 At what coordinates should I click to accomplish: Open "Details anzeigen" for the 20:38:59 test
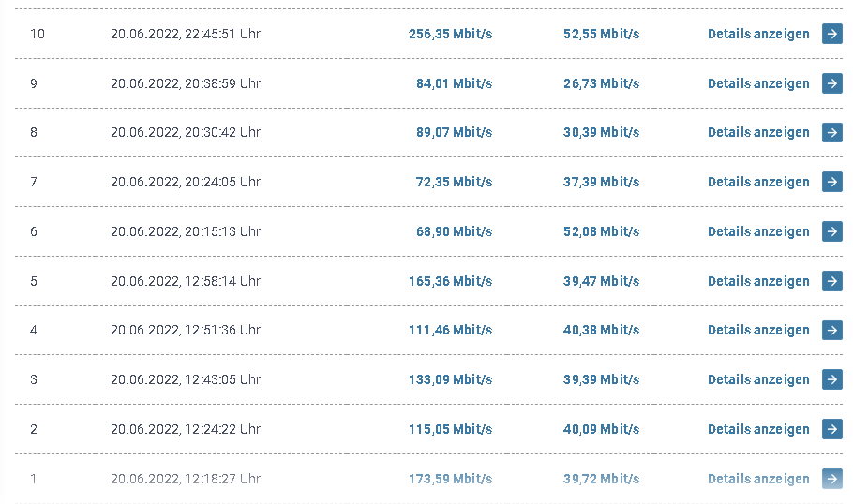pyautogui.click(x=758, y=83)
